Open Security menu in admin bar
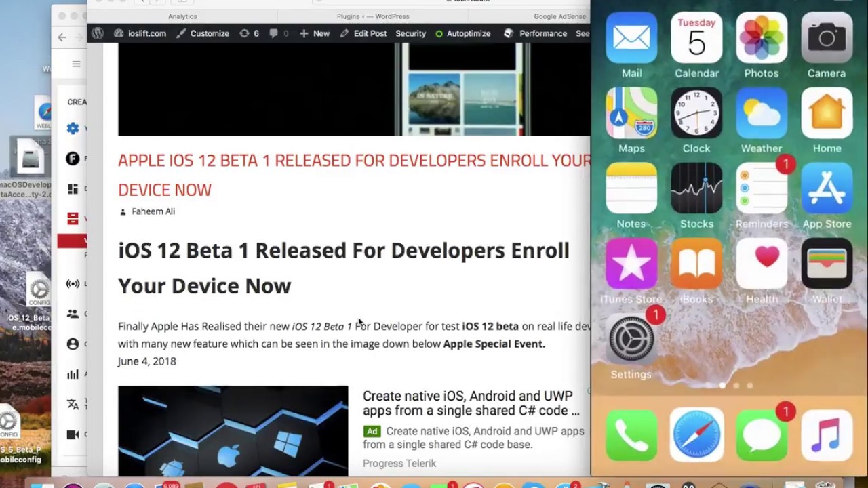Viewport: 868px width, 488px height. (410, 33)
